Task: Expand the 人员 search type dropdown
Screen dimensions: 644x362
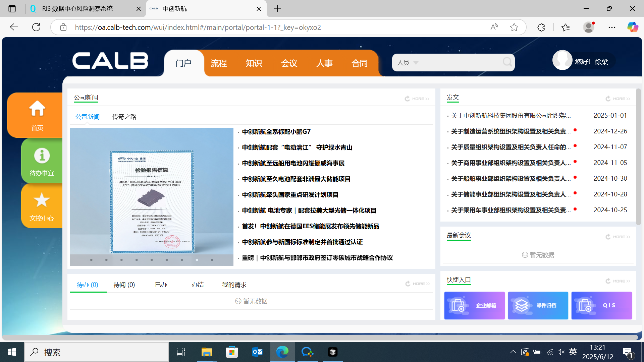Action: 416,63
